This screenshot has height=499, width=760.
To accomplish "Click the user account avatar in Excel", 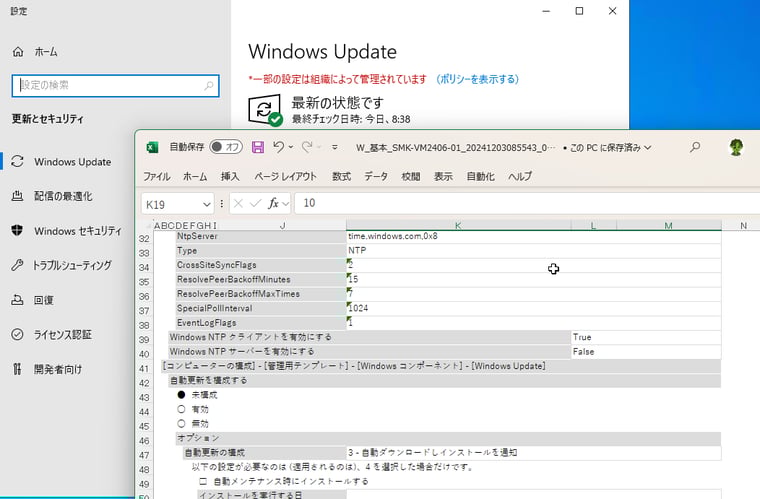I will [736, 147].
